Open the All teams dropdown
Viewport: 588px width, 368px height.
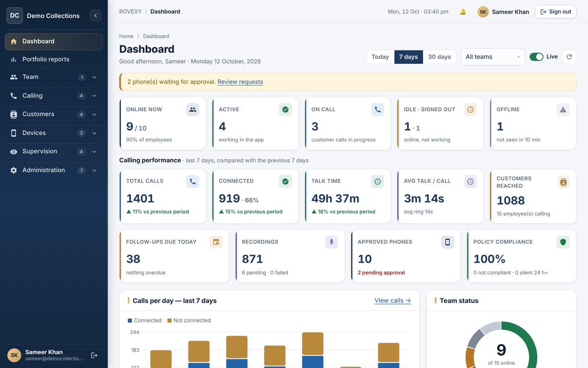493,57
